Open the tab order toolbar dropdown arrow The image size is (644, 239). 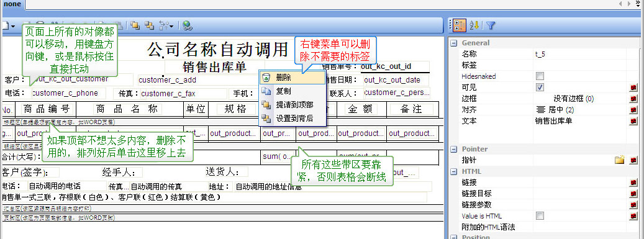(x=171, y=26)
